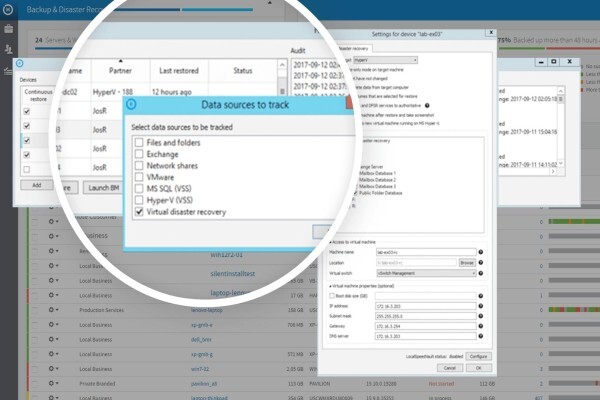Click the round icon in Data sources title bar
600x400 pixels.
tap(131, 104)
